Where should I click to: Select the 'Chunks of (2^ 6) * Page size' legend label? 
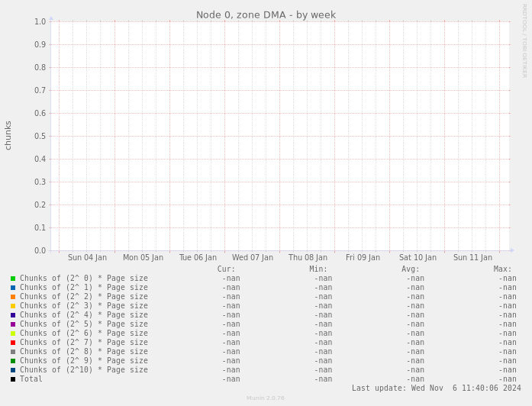click(x=84, y=333)
